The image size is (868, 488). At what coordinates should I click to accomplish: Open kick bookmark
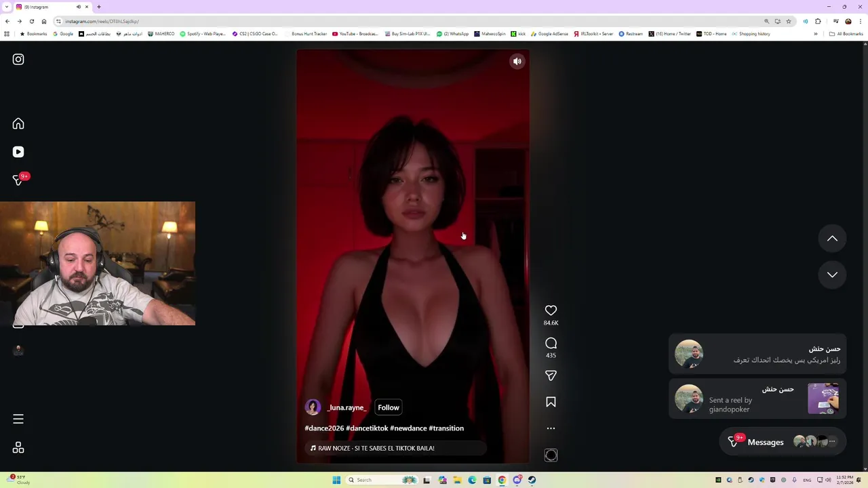pos(518,34)
